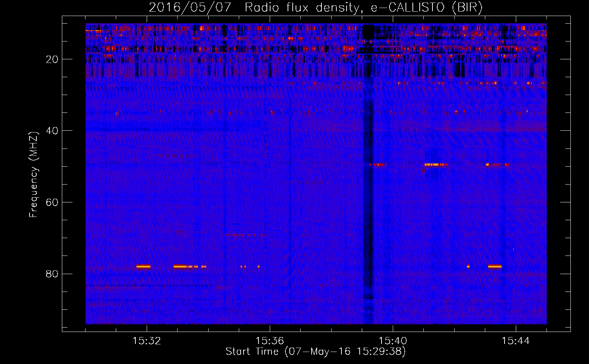Click the 20 frequency tick label
589x364 pixels.
[x=52, y=60]
